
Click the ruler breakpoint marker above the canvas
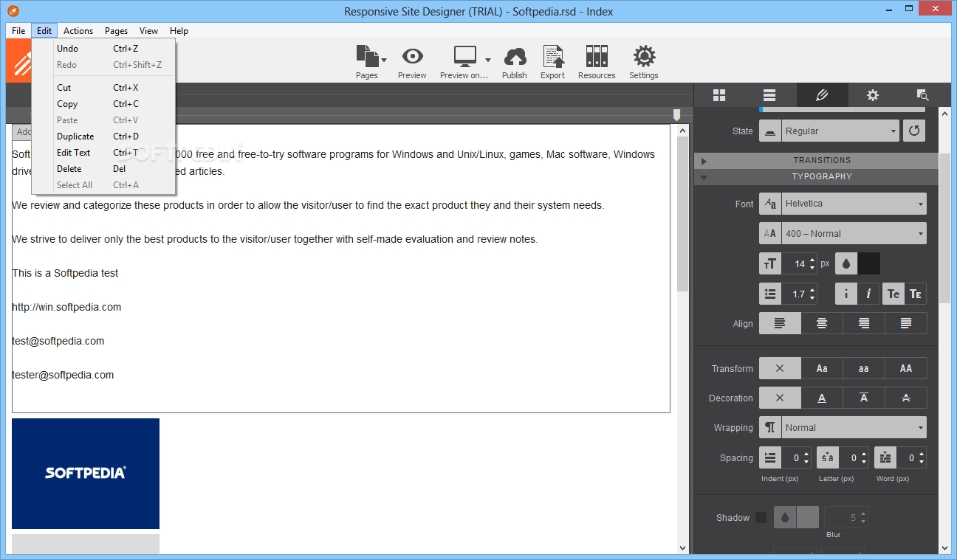(676, 115)
